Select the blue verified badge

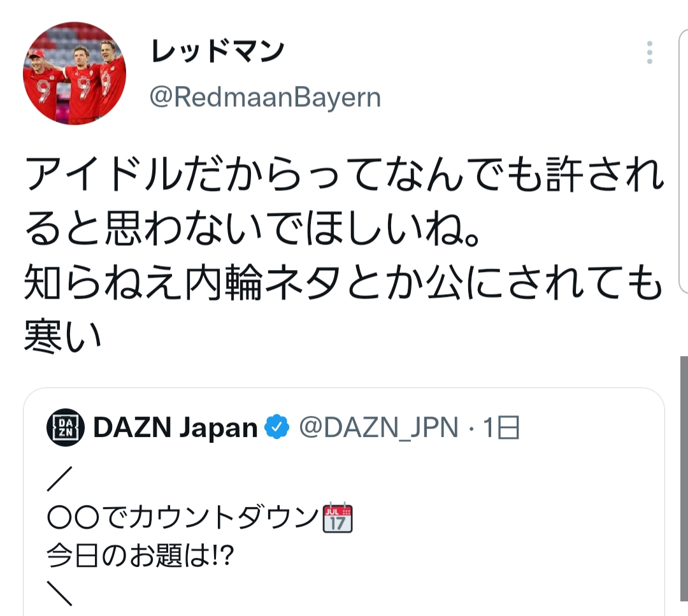pyautogui.click(x=276, y=427)
